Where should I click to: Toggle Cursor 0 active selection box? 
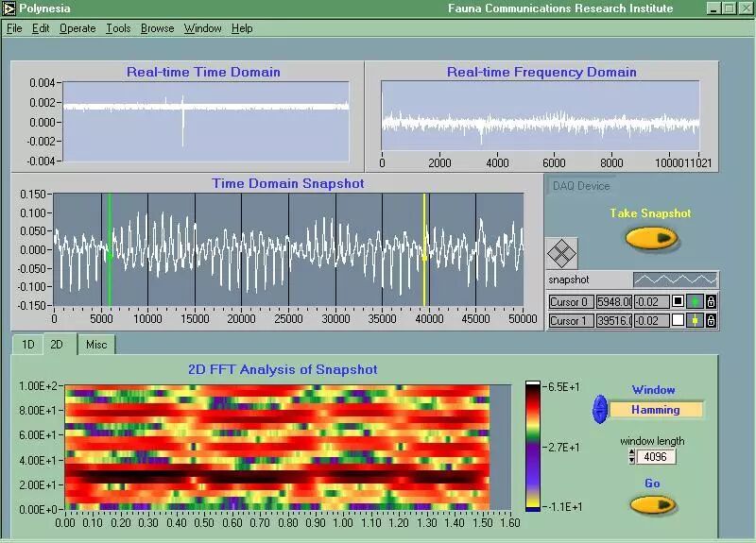(x=678, y=301)
